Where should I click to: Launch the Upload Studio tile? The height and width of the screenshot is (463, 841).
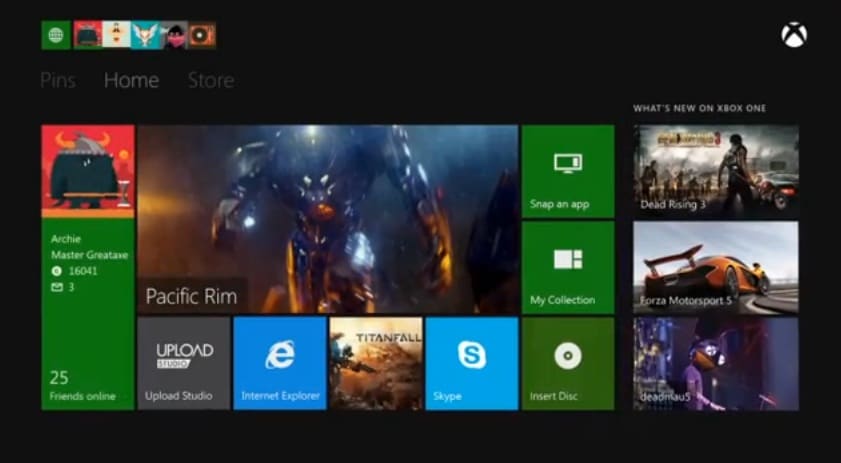click(x=184, y=363)
